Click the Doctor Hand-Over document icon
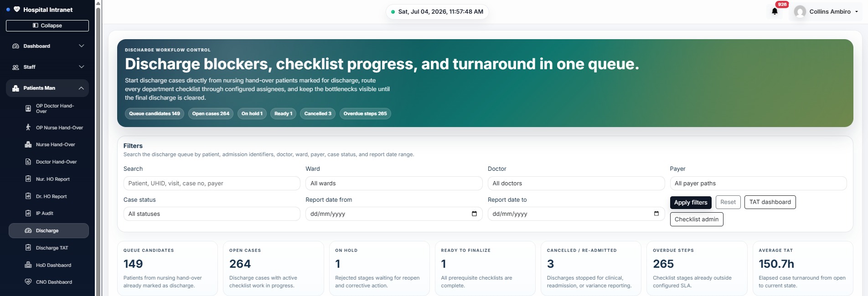The width and height of the screenshot is (868, 296). (x=28, y=162)
